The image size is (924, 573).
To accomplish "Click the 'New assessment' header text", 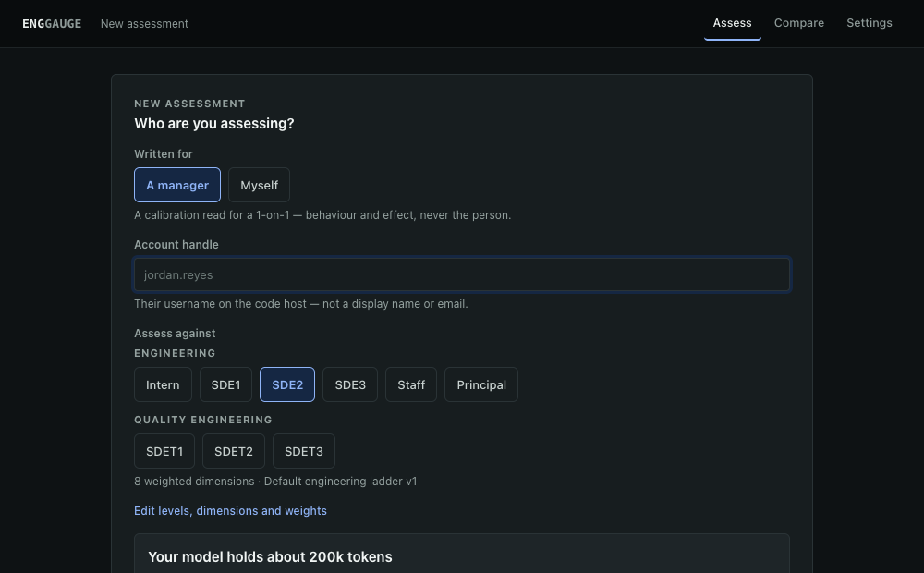I will 144,24.
